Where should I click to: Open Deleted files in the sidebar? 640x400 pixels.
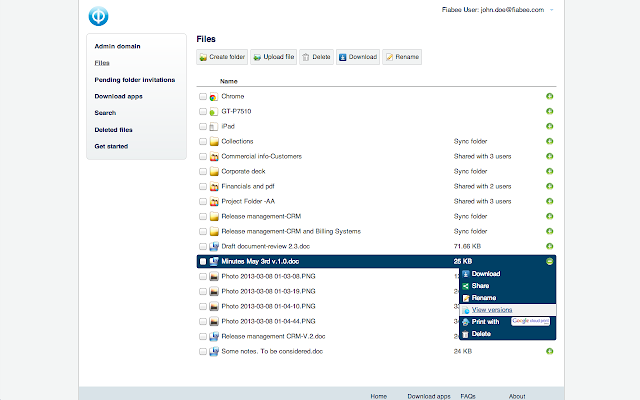[113, 130]
